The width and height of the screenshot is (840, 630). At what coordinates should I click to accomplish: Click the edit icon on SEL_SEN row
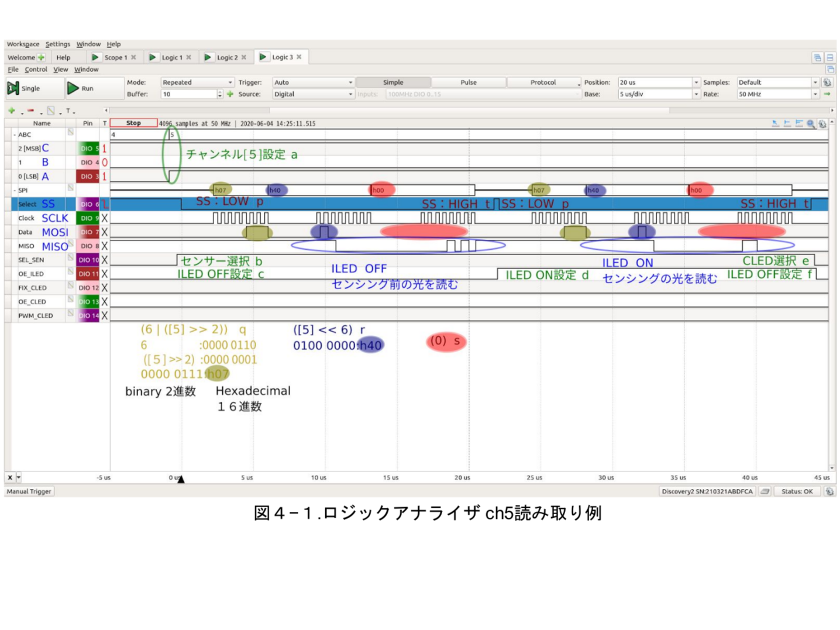(x=70, y=258)
